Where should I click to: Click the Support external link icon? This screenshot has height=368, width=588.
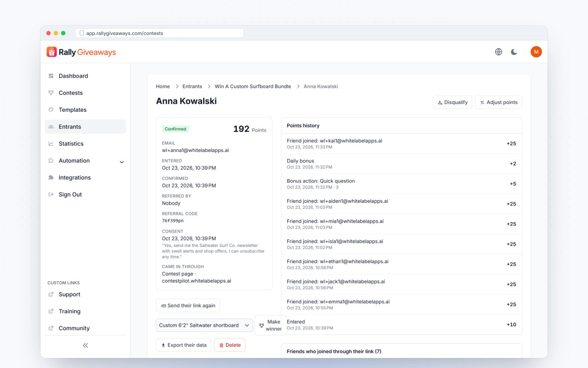[x=51, y=294]
